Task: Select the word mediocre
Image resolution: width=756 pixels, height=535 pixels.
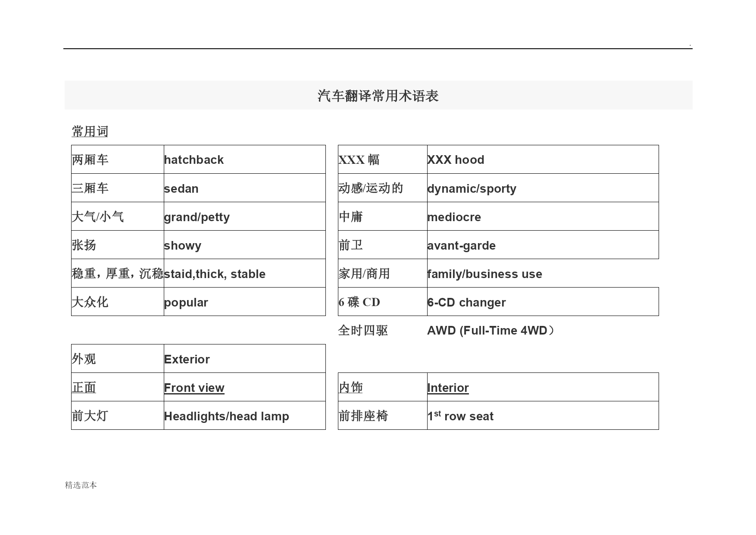Action: (454, 217)
